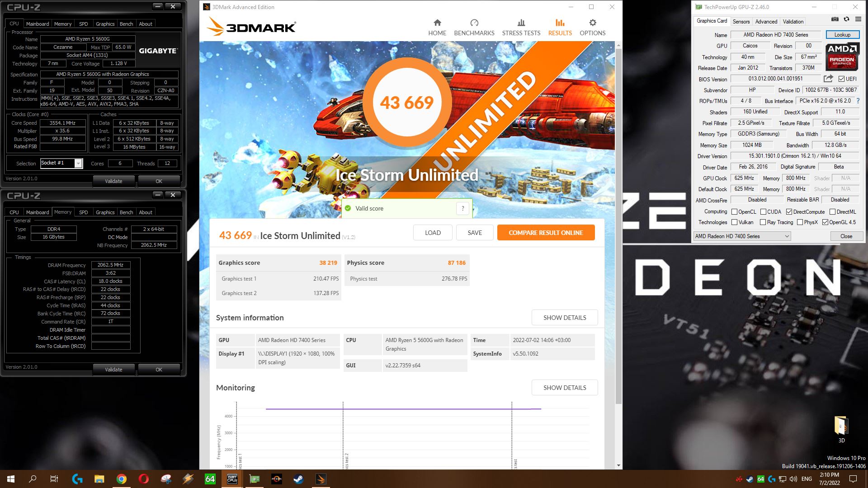
Task: Toggle the OpenGL 4.5 checkbox
Action: point(825,222)
